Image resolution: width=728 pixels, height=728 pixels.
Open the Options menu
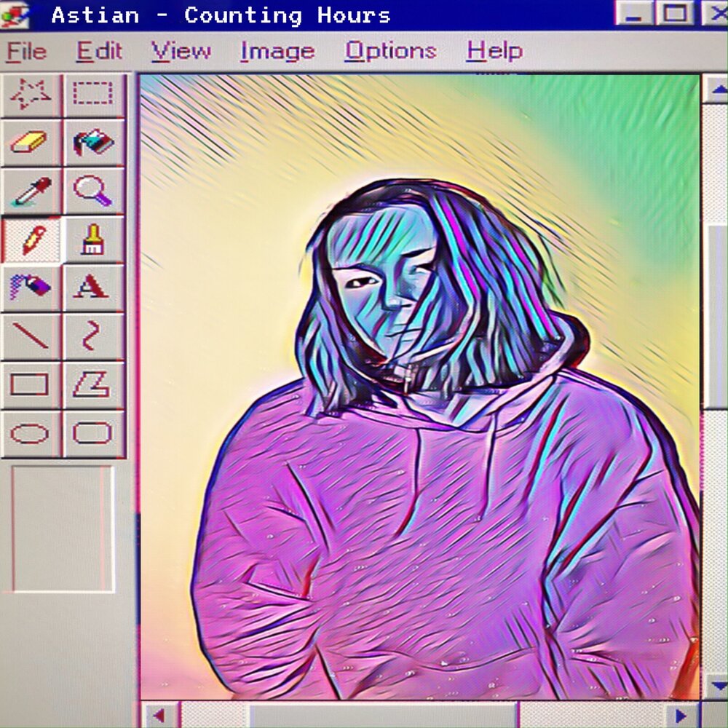pos(390,51)
